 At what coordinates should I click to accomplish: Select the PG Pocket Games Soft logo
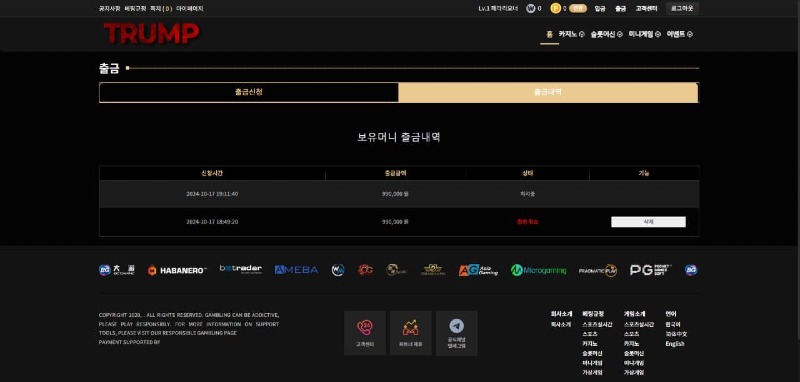[651, 270]
